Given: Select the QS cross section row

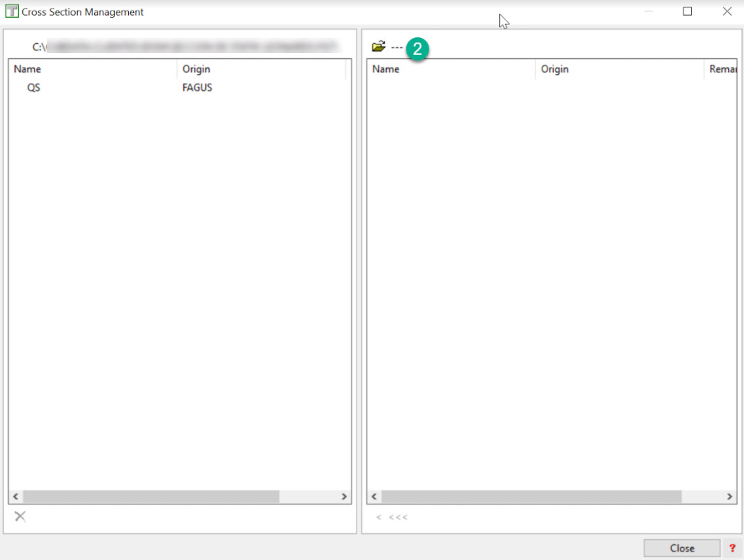Looking at the screenshot, I should 33,88.
